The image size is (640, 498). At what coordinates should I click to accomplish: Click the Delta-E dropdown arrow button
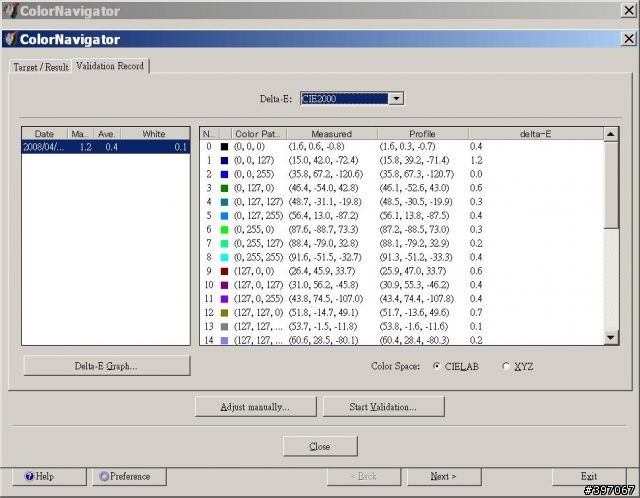coord(396,98)
